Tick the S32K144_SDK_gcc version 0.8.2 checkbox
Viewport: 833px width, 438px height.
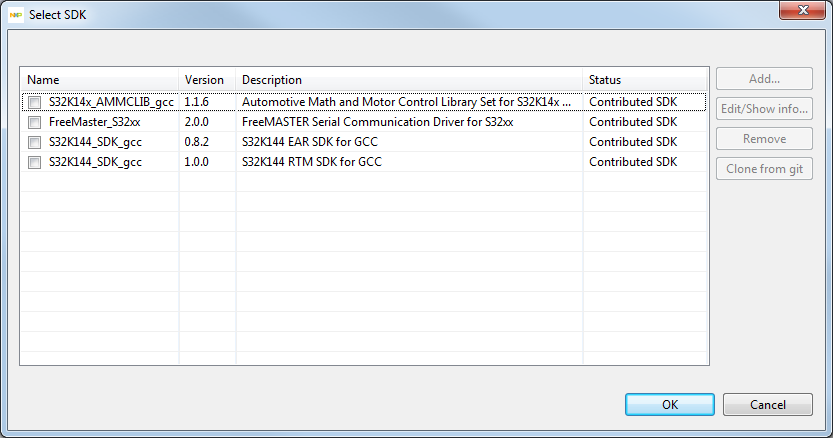(x=35, y=142)
